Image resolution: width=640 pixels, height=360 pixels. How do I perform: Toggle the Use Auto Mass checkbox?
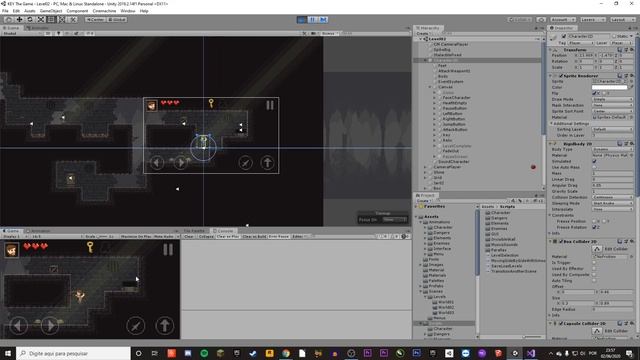594,167
